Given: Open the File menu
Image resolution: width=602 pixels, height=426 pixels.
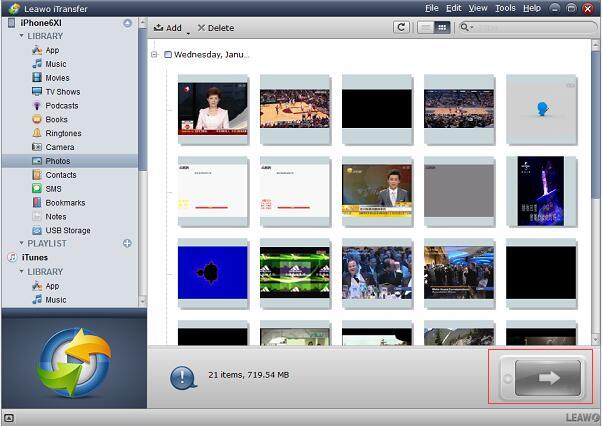Looking at the screenshot, I should coord(431,8).
